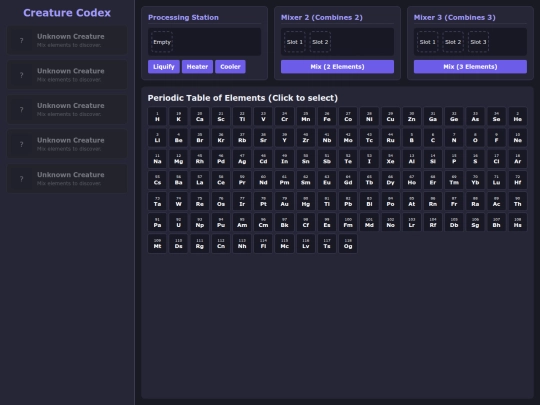This screenshot has width=540, height=405.
Task: Click the Silver (Ag) element tile
Action: tap(242, 159)
